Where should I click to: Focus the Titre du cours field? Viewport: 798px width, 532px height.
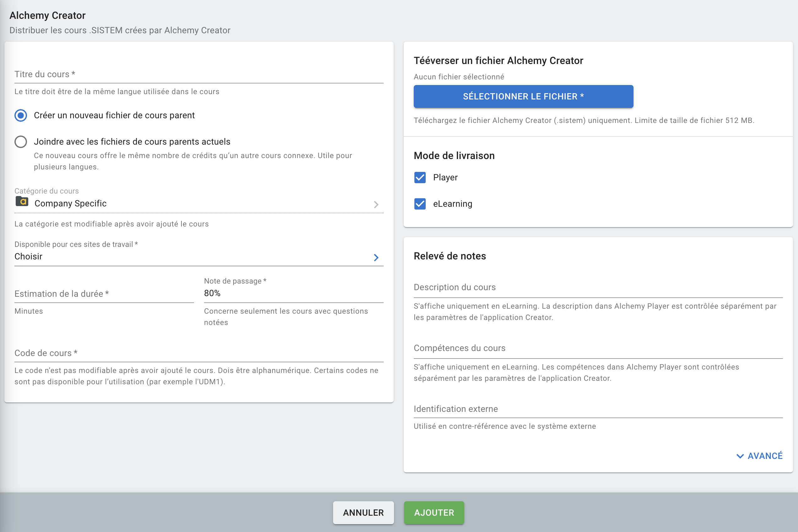coord(199,74)
